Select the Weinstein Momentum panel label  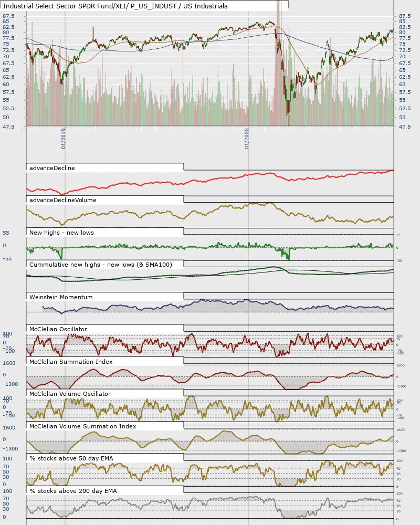[x=61, y=297]
